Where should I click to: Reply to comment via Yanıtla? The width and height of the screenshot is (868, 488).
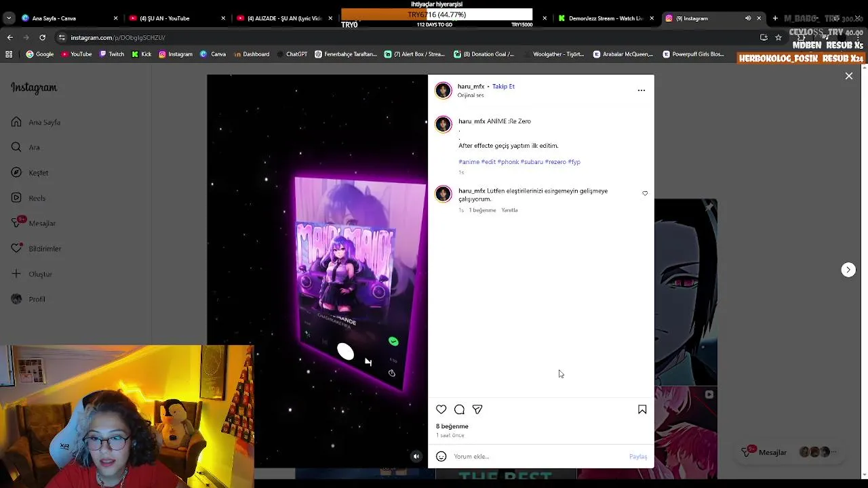click(509, 210)
